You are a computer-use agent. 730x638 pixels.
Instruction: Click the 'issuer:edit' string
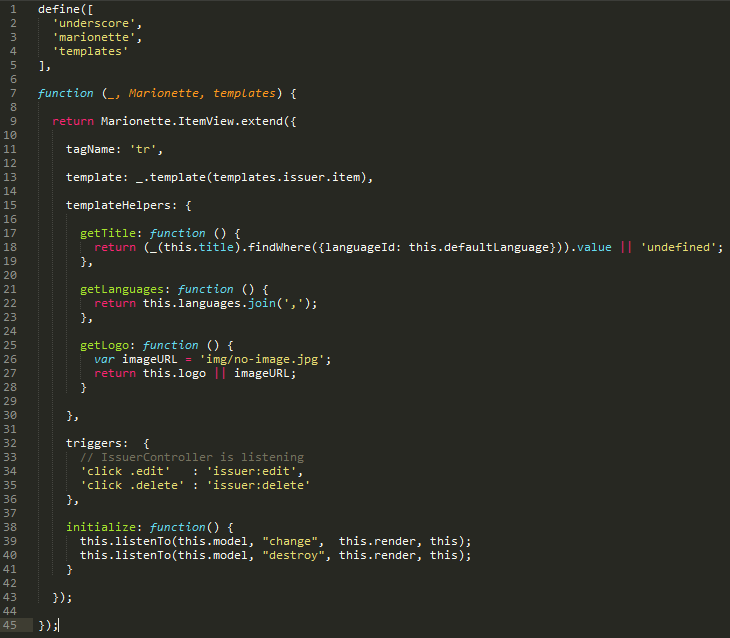(x=251, y=471)
